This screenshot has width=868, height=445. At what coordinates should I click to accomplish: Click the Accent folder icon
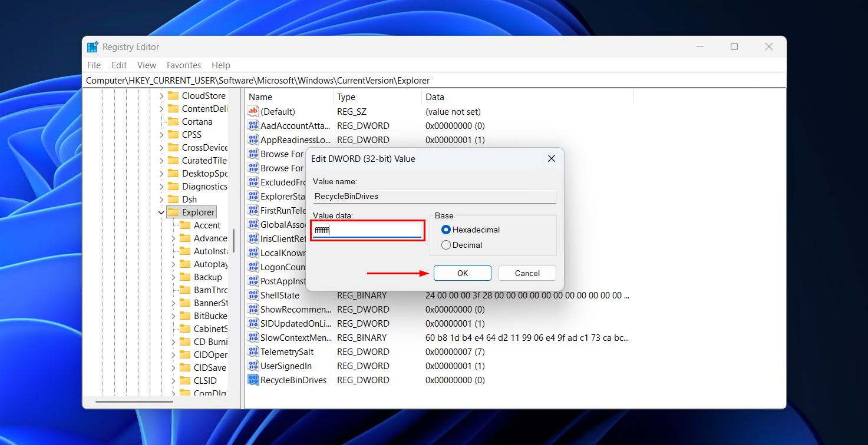185,225
